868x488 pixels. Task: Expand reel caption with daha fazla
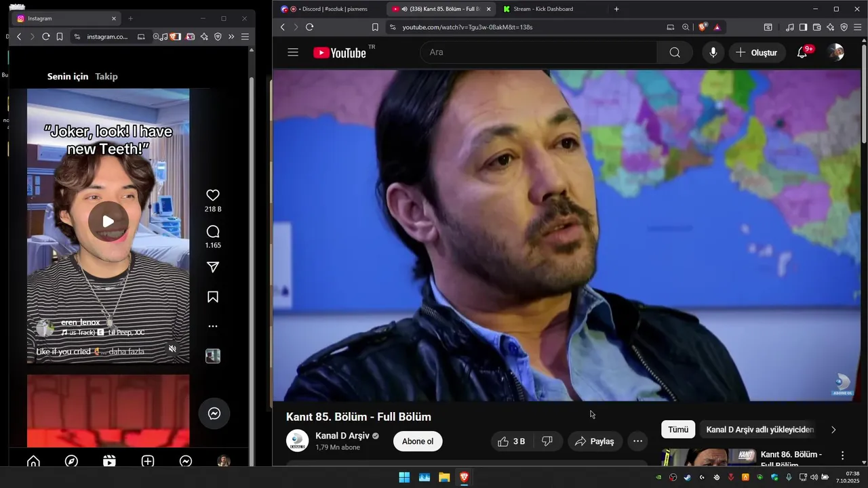click(x=127, y=352)
